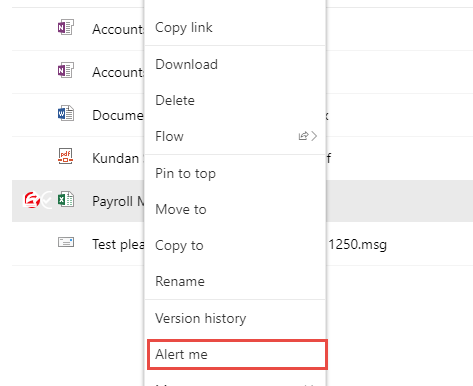Open the second Account notebook name
This screenshot has width=473, height=386.
tap(118, 72)
